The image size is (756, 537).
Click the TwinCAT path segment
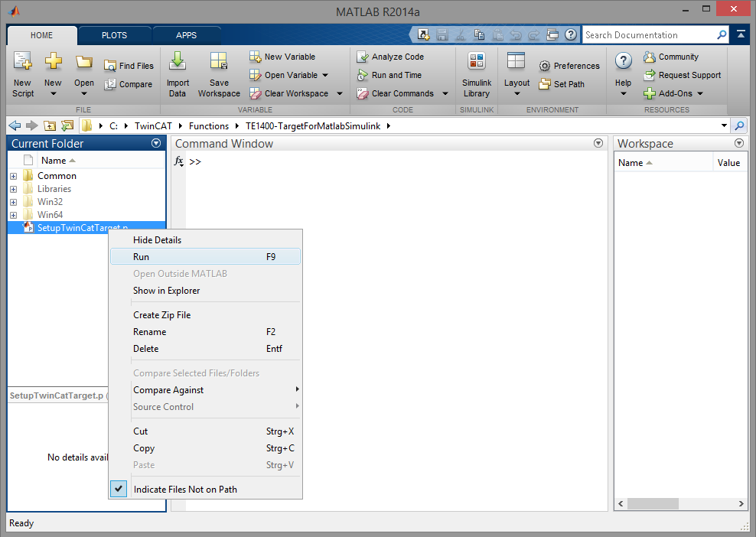coord(153,125)
